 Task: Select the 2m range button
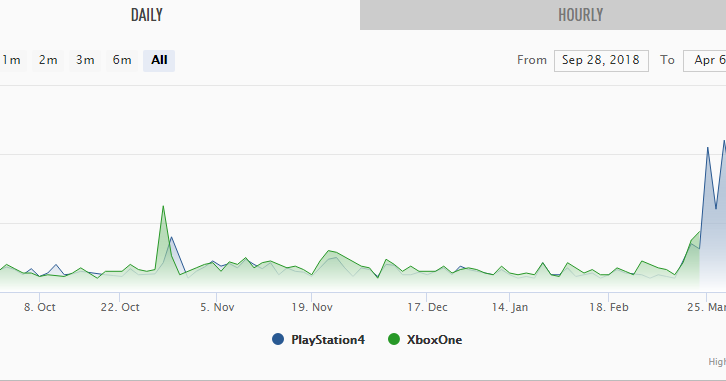point(48,60)
